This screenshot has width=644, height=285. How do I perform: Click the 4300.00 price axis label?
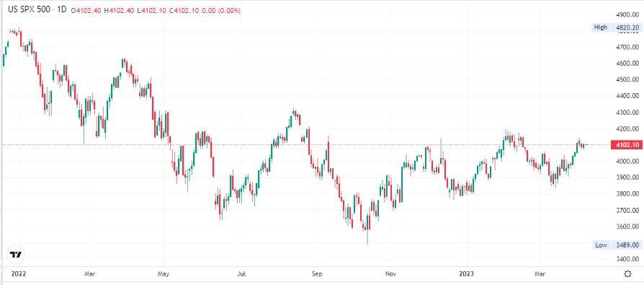point(627,113)
